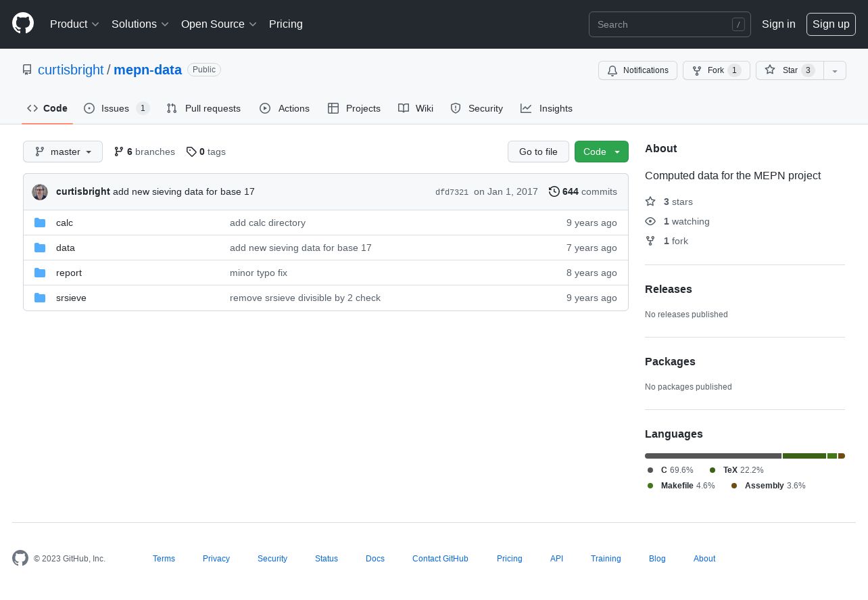Open 'add calc directory' commit message
The image size is (868, 600).
click(x=268, y=223)
